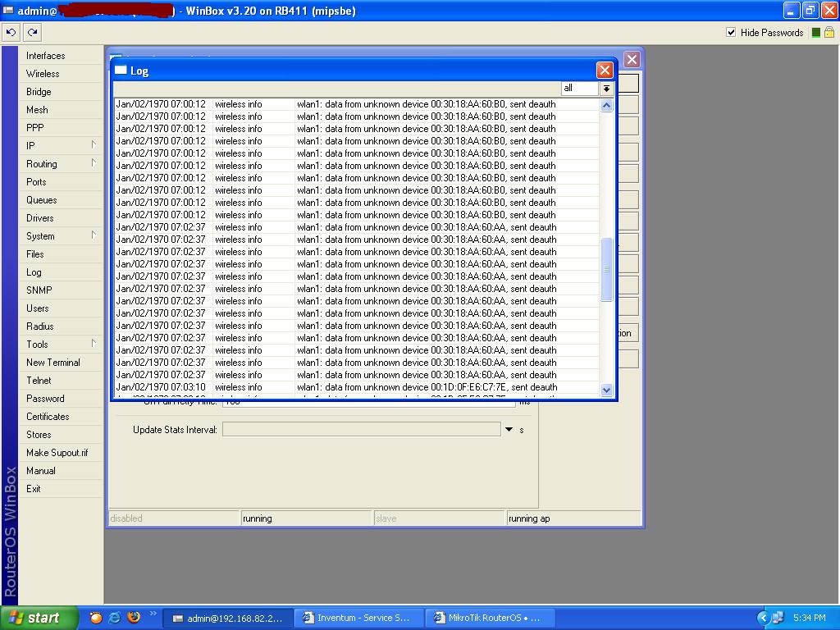Image resolution: width=840 pixels, height=630 pixels.
Task: Select the last 07:00:12 log entry for 00:30:18:AA:60:B0
Action: click(356, 215)
